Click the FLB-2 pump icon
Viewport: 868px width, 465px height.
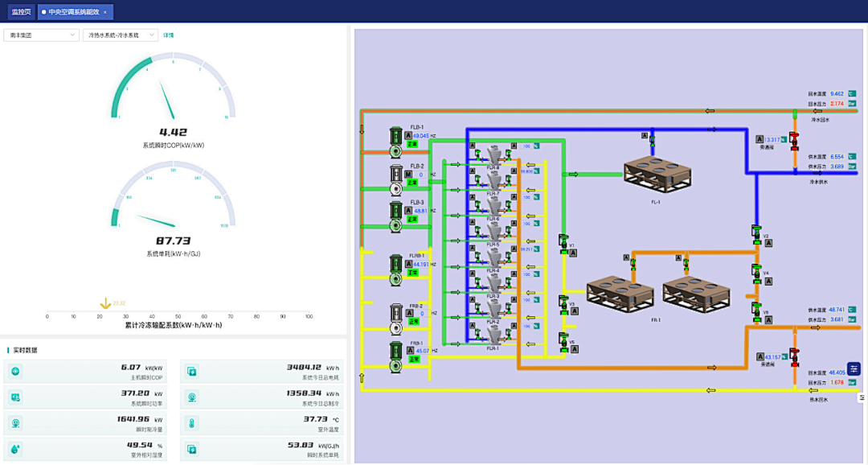395,180
